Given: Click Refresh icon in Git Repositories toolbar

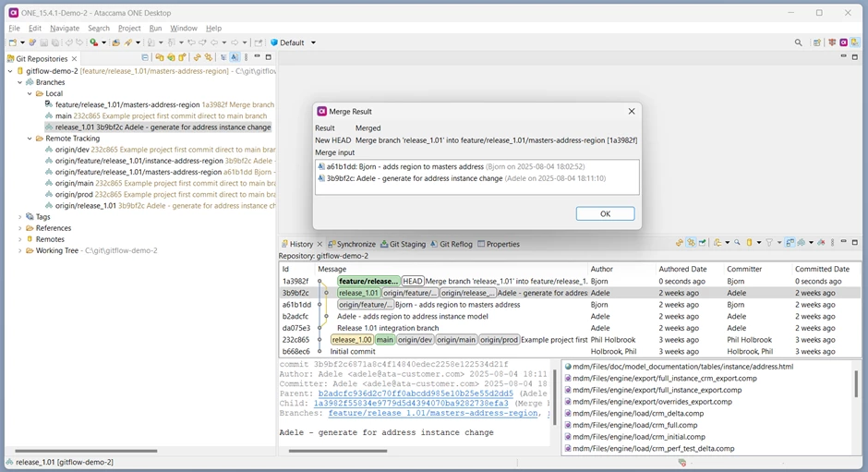Looking at the screenshot, I should coord(197,57).
